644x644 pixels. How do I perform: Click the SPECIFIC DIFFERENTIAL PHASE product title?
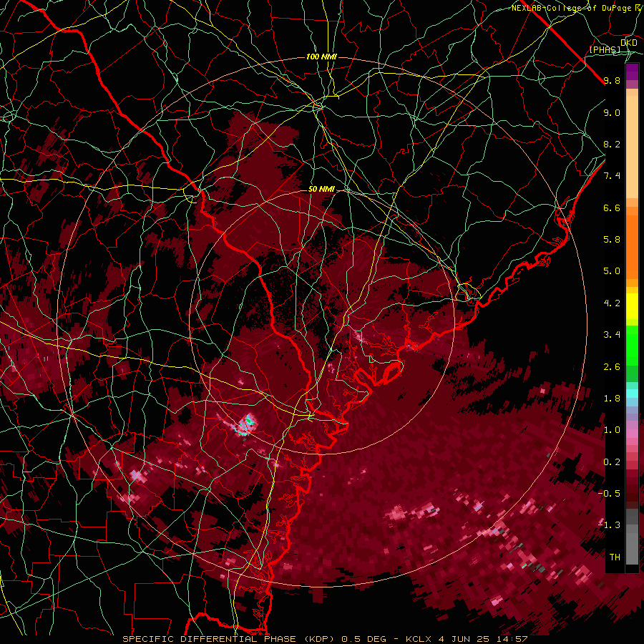click(x=209, y=639)
